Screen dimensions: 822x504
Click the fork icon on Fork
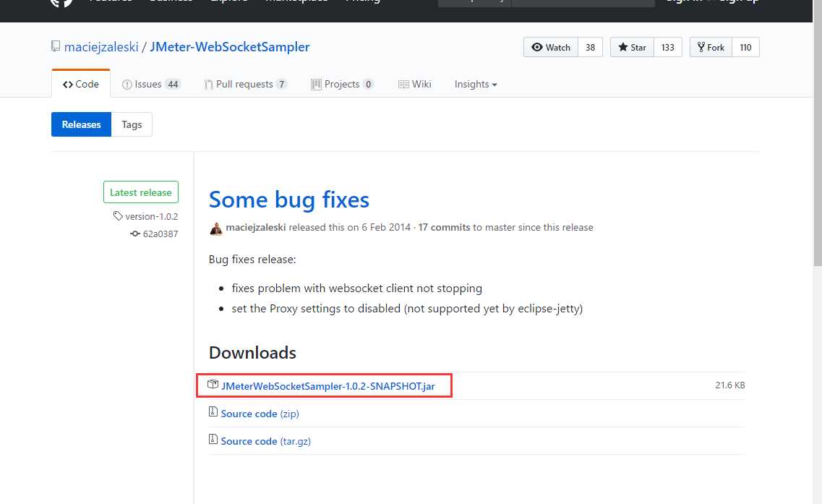pos(701,47)
